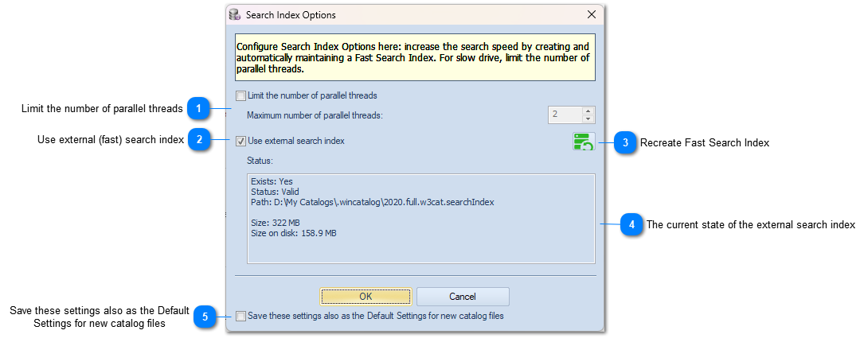Close the Search Index Options dialog
The height and width of the screenshot is (342, 868).
coord(591,15)
